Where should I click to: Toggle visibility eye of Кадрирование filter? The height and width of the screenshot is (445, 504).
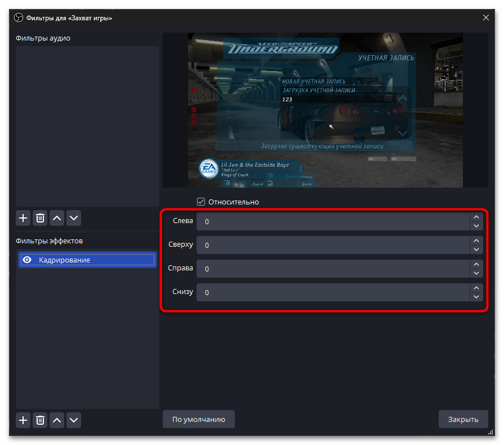tap(27, 260)
